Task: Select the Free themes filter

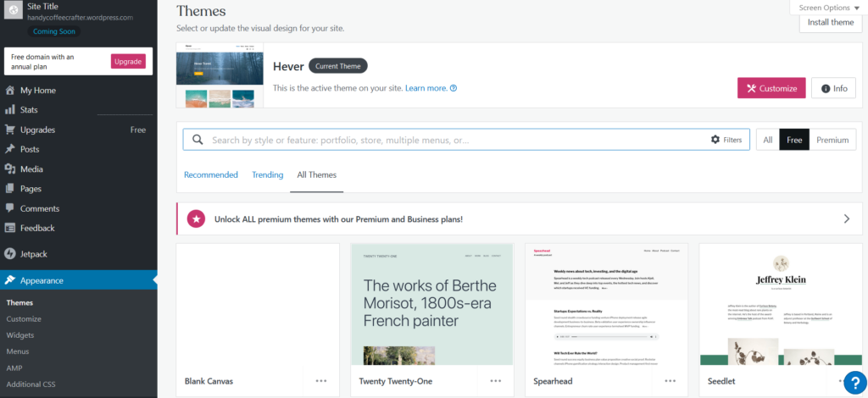Action: coord(794,140)
